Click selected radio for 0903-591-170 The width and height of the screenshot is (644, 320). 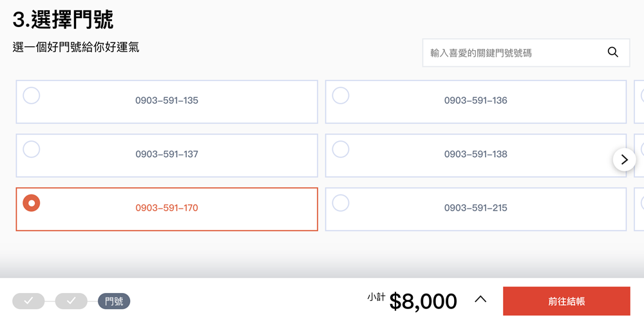click(32, 203)
